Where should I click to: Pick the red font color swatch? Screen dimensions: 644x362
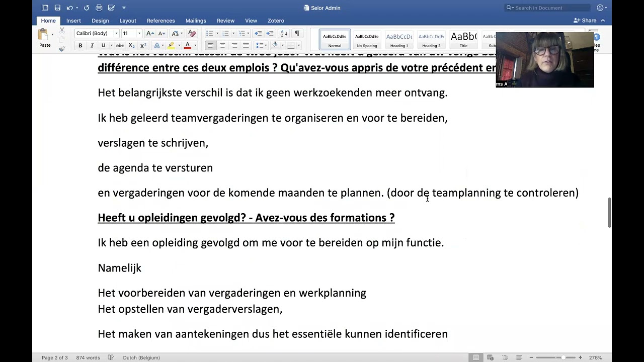pos(188,46)
